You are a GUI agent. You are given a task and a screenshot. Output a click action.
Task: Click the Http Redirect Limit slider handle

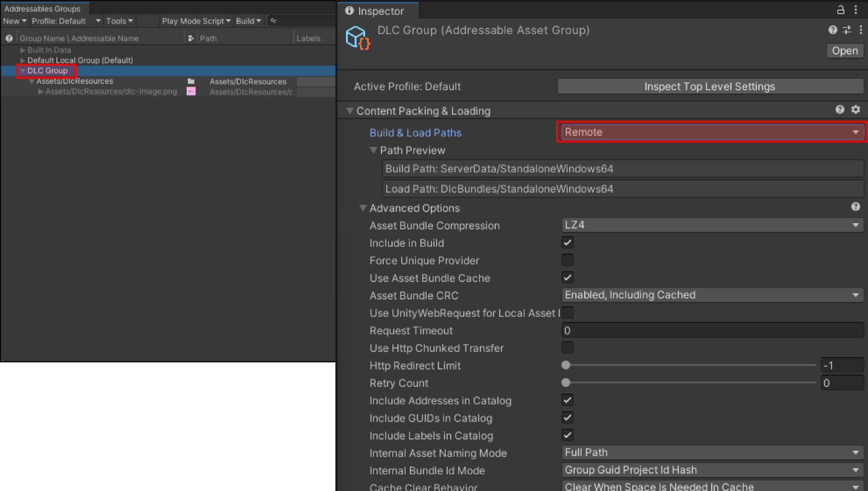[x=565, y=365]
